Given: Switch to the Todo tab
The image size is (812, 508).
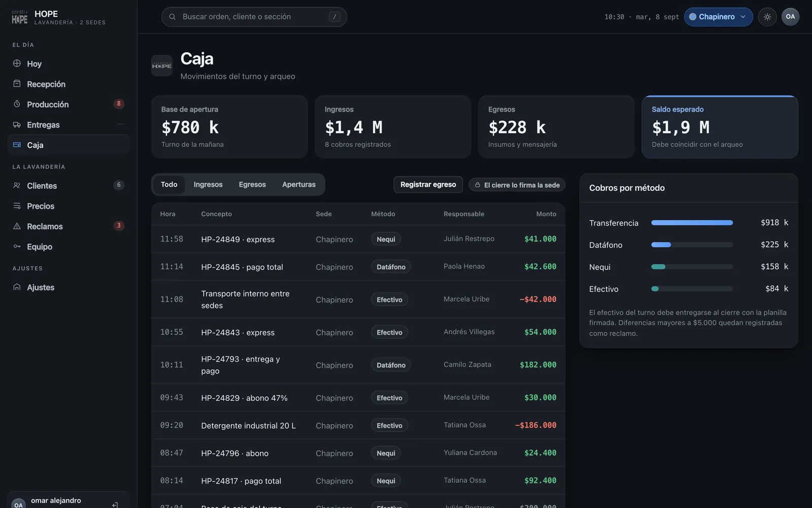Looking at the screenshot, I should click(169, 184).
